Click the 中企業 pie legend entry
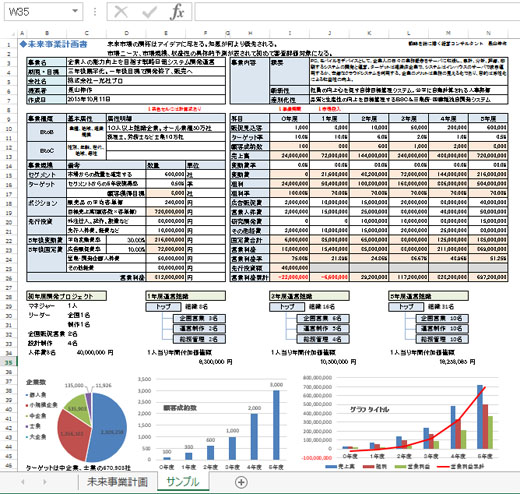 pyautogui.click(x=36, y=416)
